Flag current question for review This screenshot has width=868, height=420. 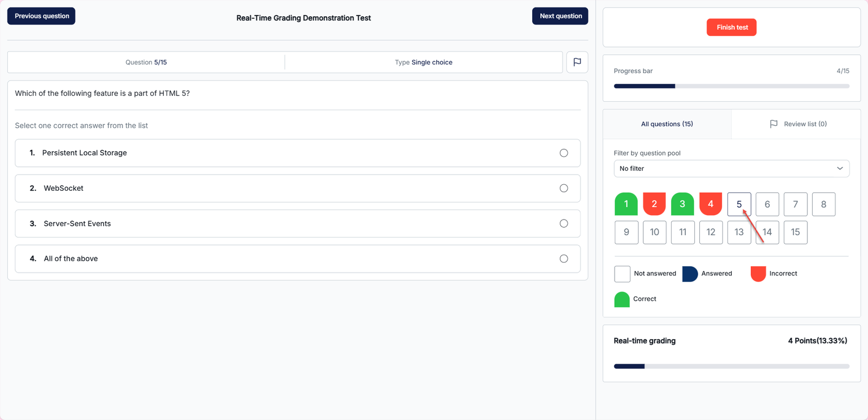point(577,62)
